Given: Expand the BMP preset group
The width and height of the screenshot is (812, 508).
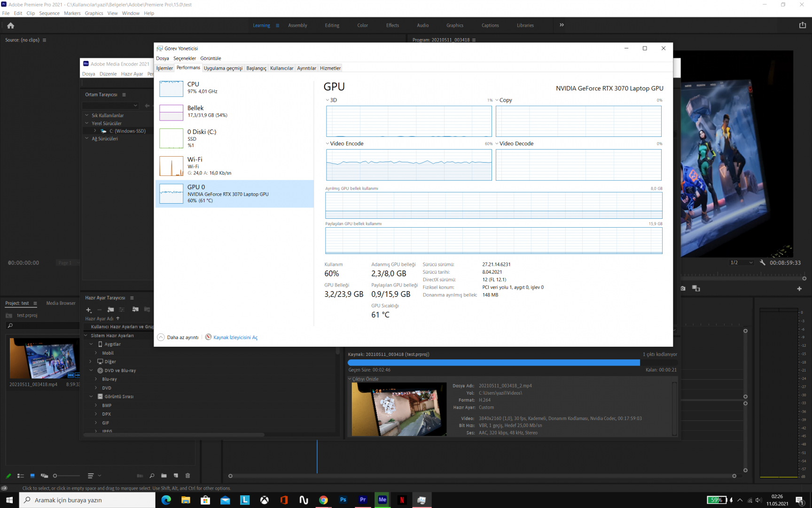Looking at the screenshot, I should click(x=96, y=405).
